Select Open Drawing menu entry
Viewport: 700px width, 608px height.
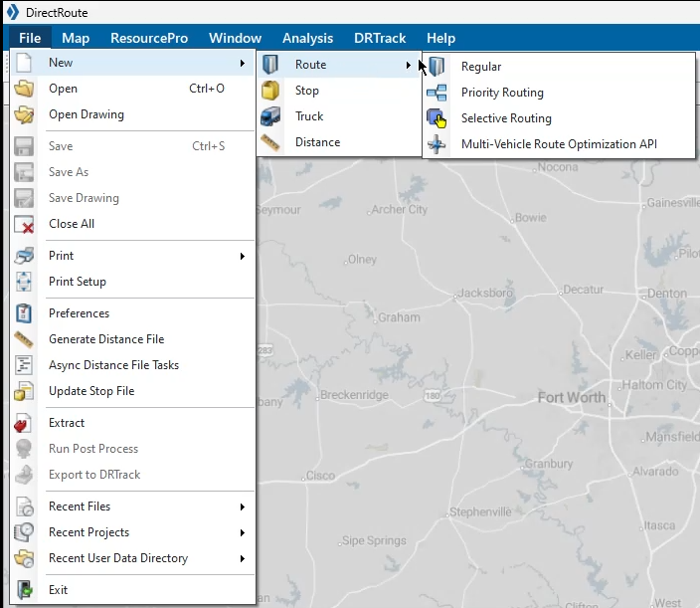coord(132,114)
